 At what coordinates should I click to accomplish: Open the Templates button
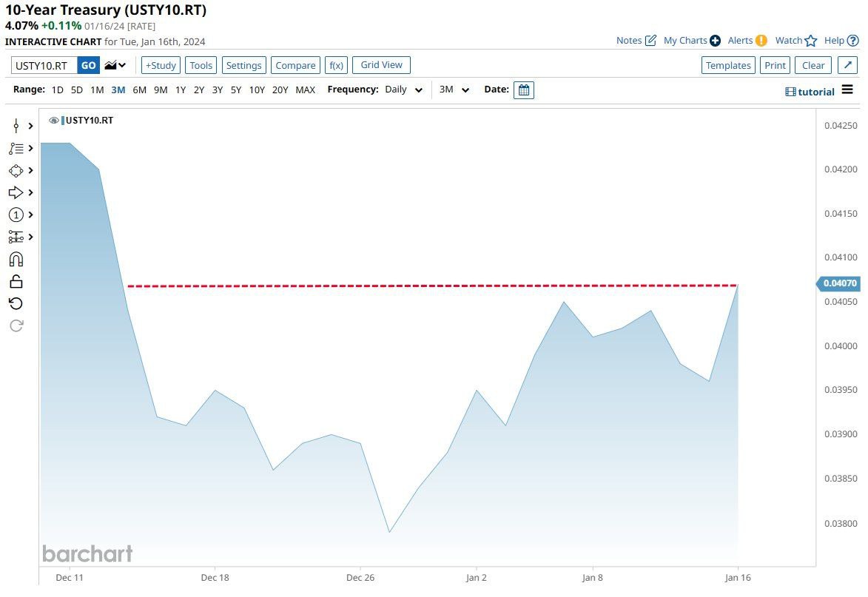[x=727, y=65]
